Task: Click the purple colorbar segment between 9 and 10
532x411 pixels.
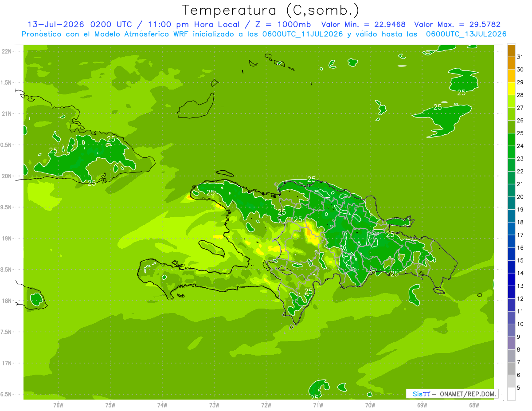Action: tap(511, 331)
